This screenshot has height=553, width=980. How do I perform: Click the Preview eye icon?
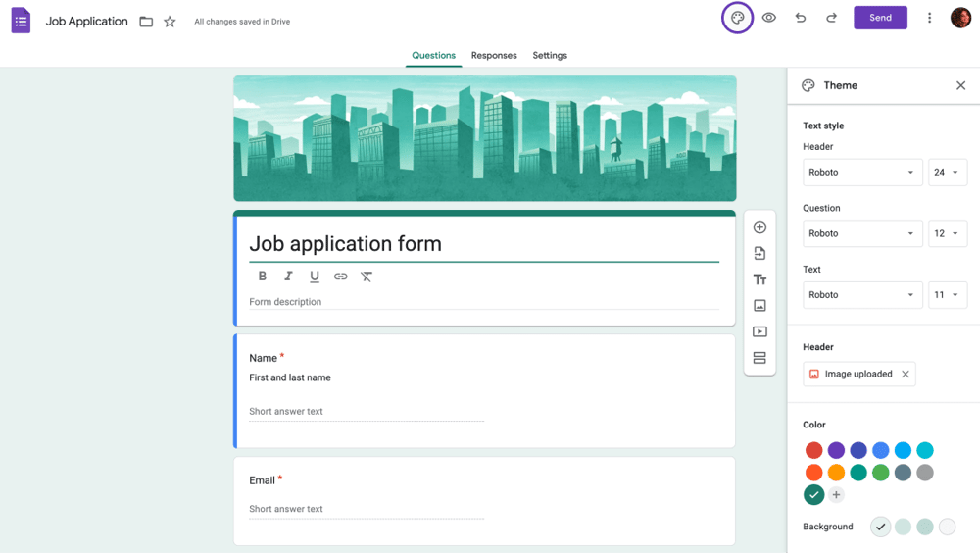[769, 18]
